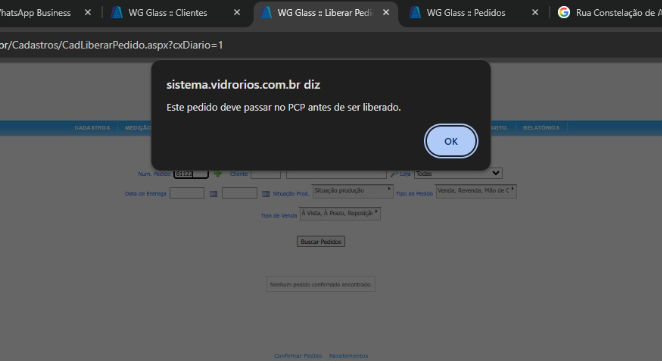
Task: Click the 'Este pedido deve passar no PCP' message
Action: point(283,108)
